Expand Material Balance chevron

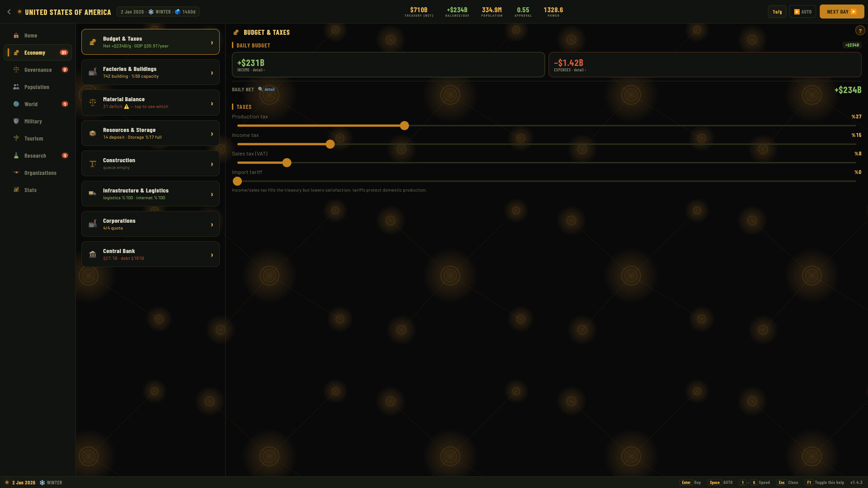click(212, 103)
